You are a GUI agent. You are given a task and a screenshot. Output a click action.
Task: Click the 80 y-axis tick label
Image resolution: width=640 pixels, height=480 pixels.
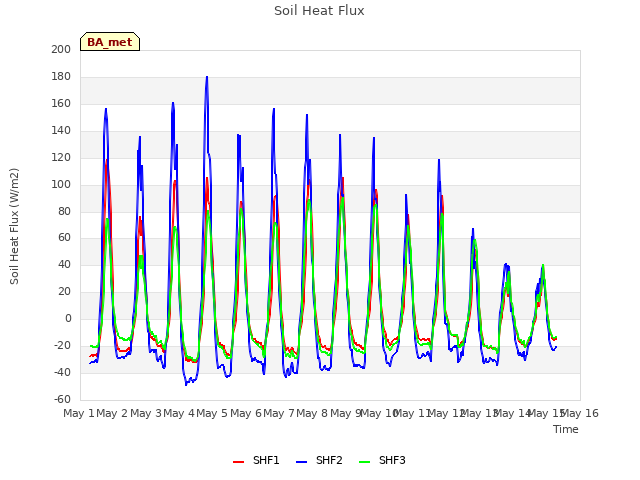click(64, 211)
